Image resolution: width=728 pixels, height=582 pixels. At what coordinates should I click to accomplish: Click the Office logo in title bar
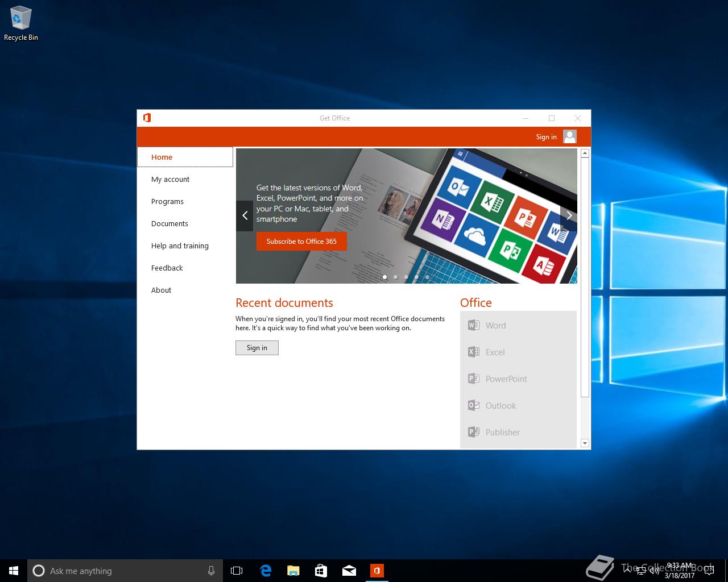pyautogui.click(x=147, y=118)
